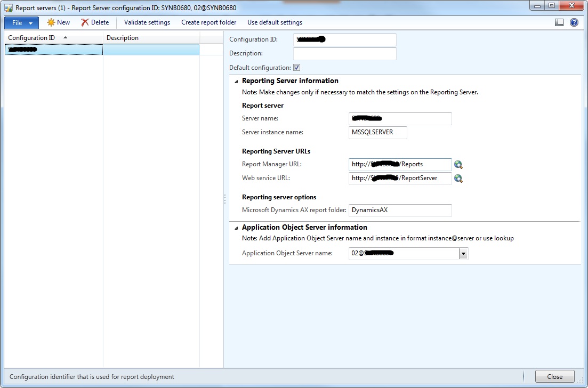Create a new report server configuration

click(59, 22)
